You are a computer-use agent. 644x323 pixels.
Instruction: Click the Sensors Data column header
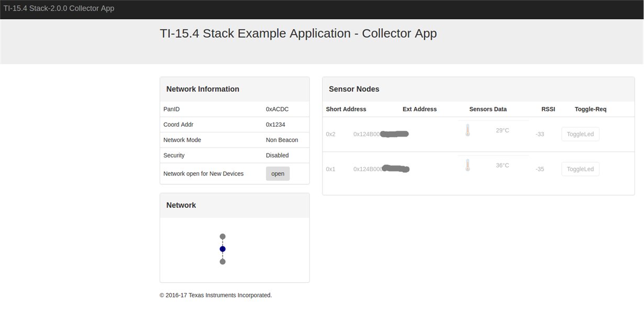(488, 109)
